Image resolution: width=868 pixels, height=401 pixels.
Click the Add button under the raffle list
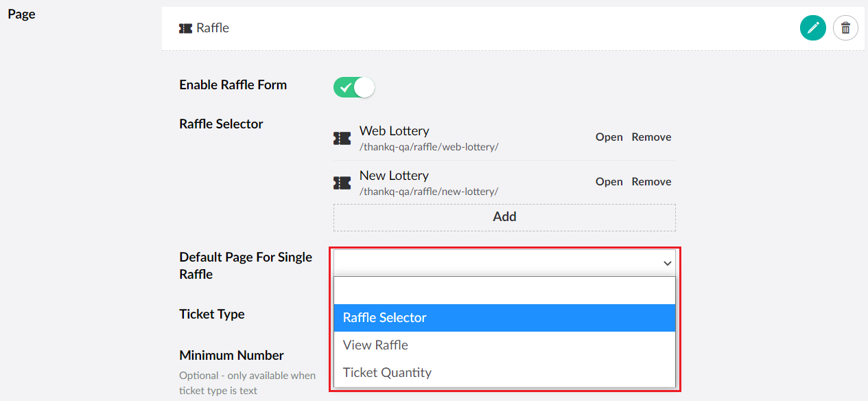pyautogui.click(x=504, y=216)
